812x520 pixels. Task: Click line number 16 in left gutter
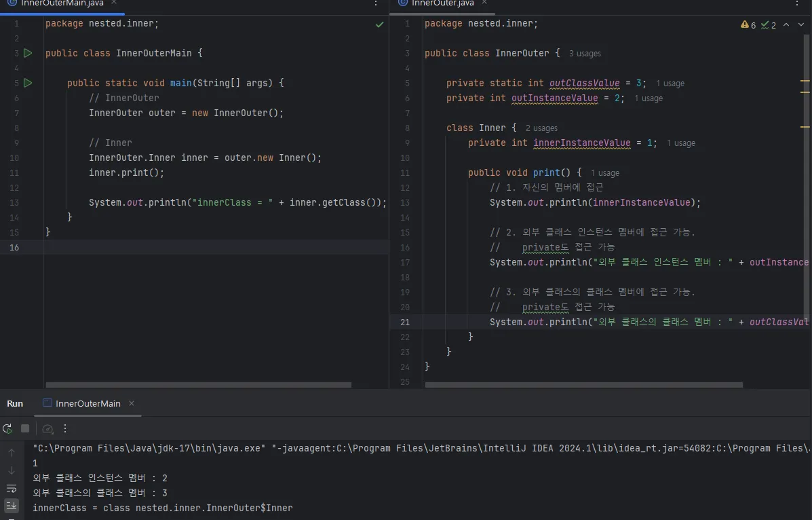(x=14, y=247)
